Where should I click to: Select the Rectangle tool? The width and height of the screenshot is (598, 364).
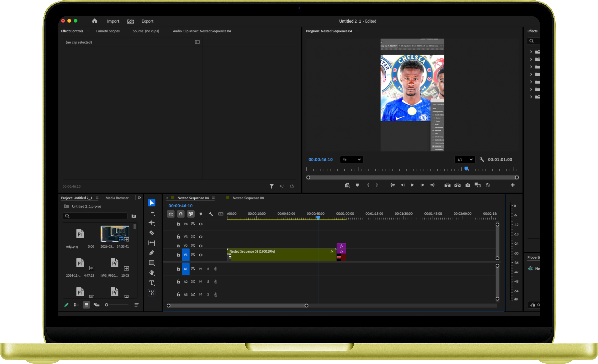coord(151,263)
